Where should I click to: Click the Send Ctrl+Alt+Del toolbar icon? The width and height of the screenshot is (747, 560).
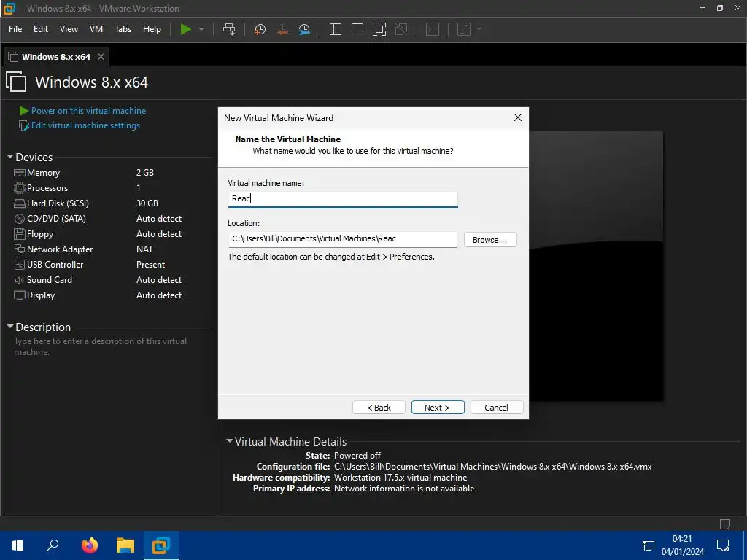229,29
